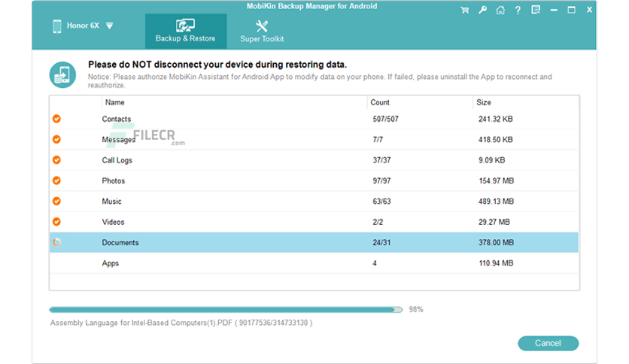Screen dimensions: 629x364
Task: Select the Contacts row name
Action: [117, 119]
